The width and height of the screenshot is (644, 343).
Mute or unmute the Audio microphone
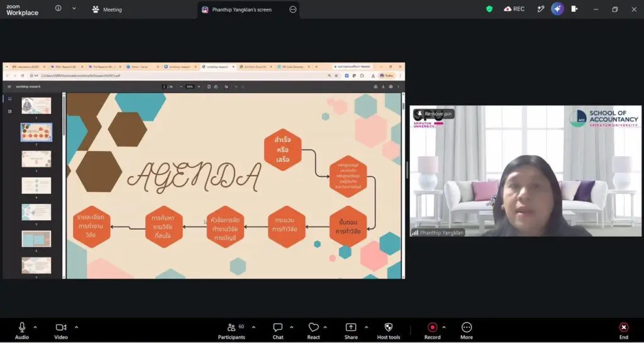pyautogui.click(x=22, y=330)
